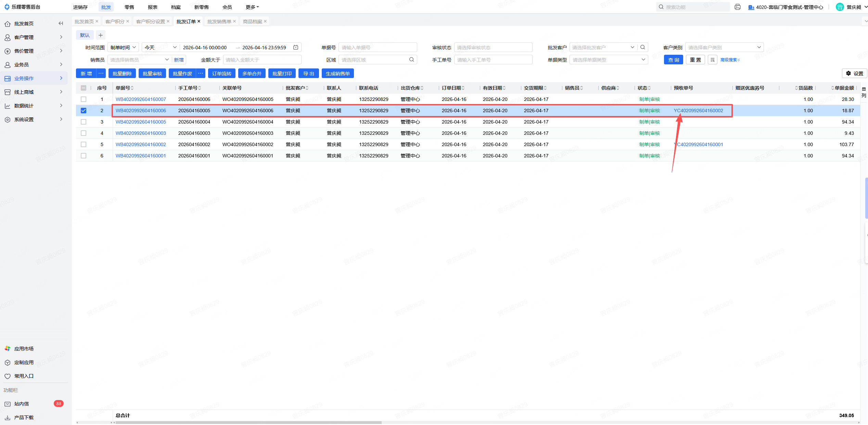Click filter layout icon beside 重置
The width and height of the screenshot is (868, 425).
point(713,60)
